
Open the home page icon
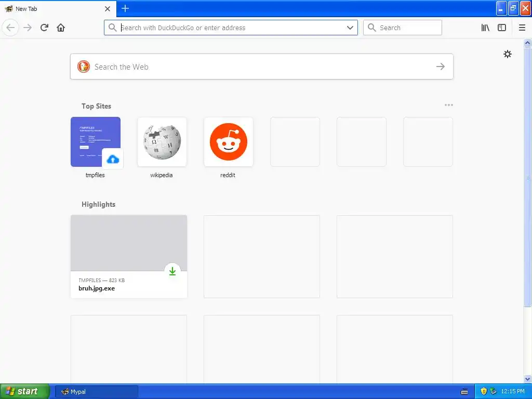click(x=61, y=28)
